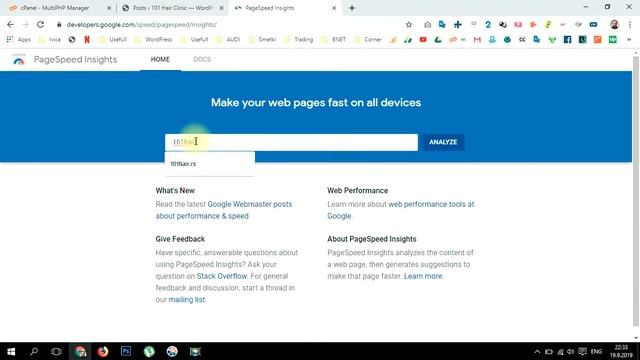Open the Ivica bookmarks folder

(x=49, y=40)
